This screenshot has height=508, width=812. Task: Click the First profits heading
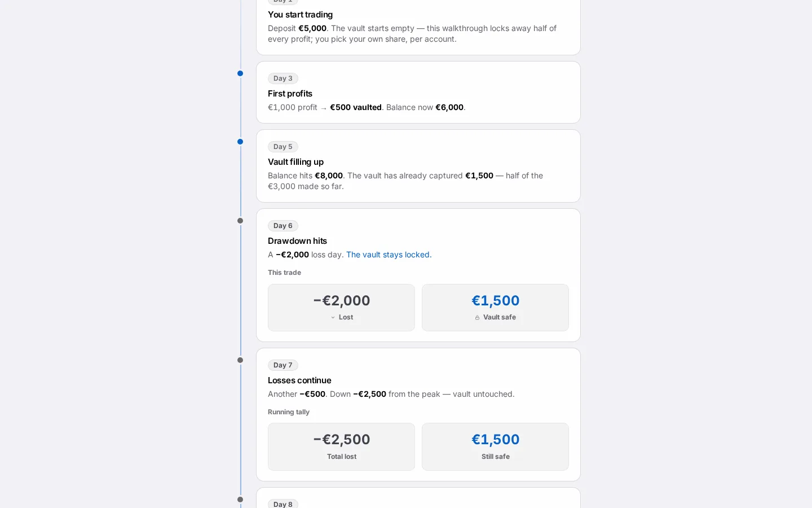click(290, 94)
